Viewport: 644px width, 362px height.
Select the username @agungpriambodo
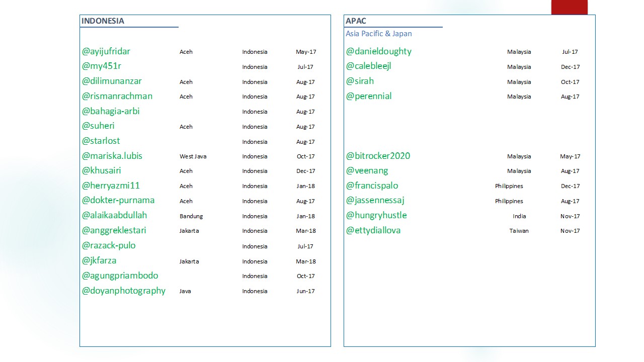pos(120,276)
